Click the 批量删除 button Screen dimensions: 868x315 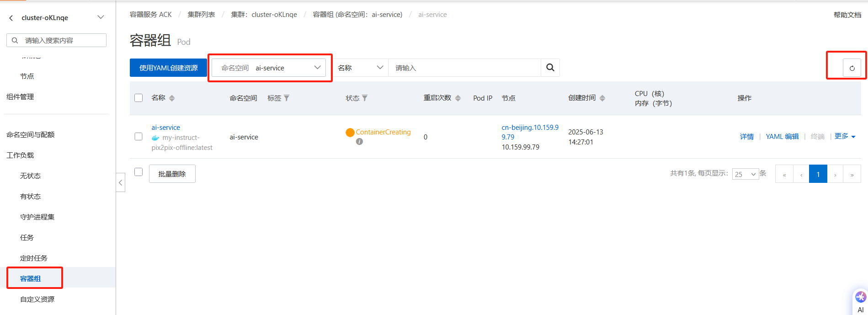pos(172,174)
